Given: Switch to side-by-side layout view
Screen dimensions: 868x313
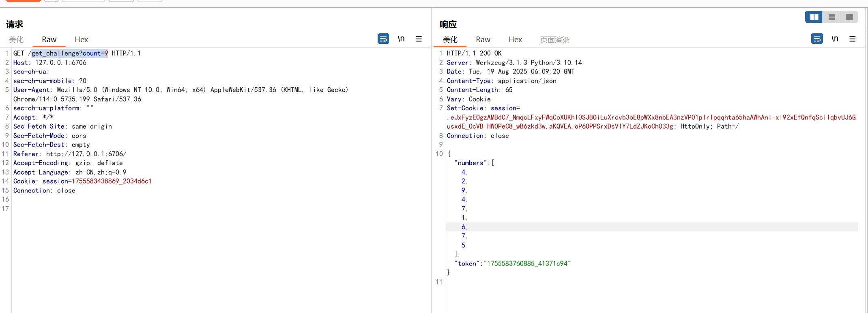Looking at the screenshot, I should coord(814,17).
